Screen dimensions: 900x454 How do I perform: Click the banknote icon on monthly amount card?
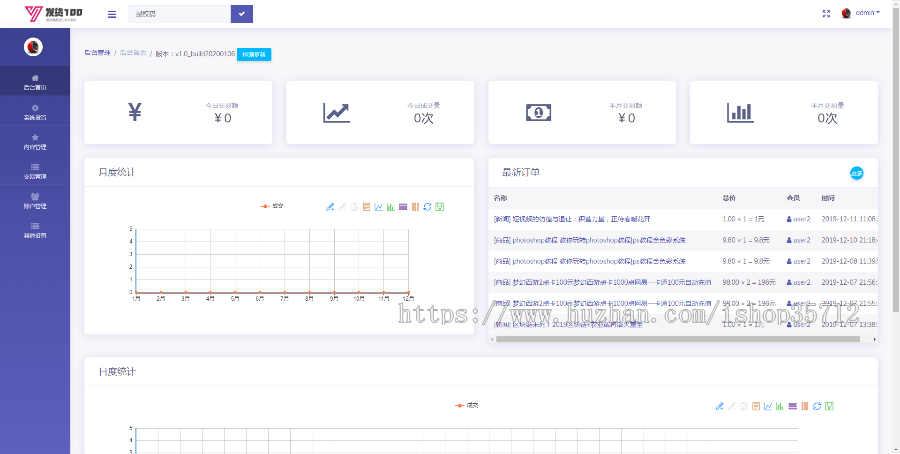[538, 112]
